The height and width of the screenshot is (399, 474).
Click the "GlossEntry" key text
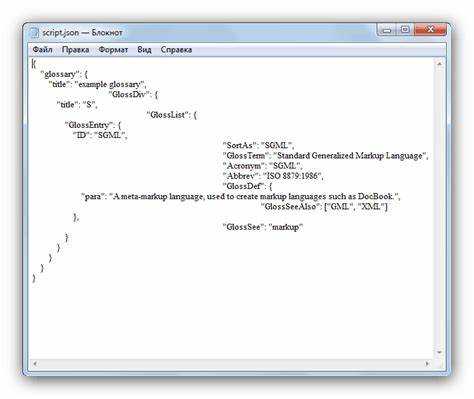coord(89,125)
